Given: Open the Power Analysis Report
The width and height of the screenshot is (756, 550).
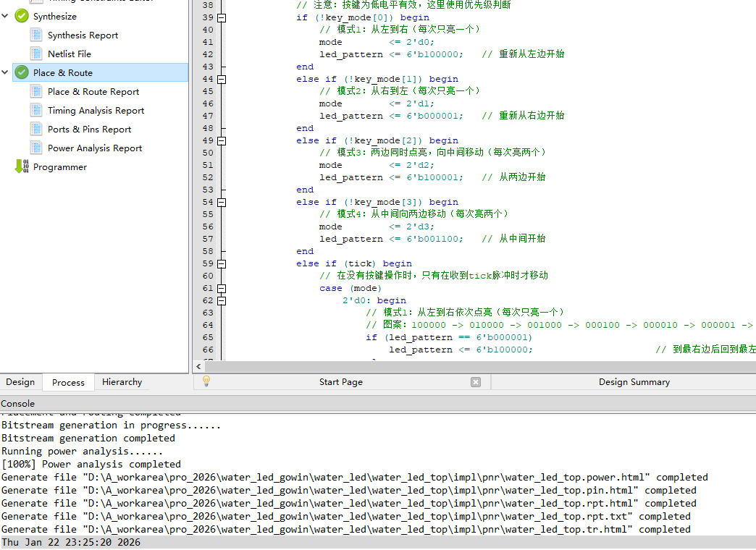Looking at the screenshot, I should [x=95, y=148].
